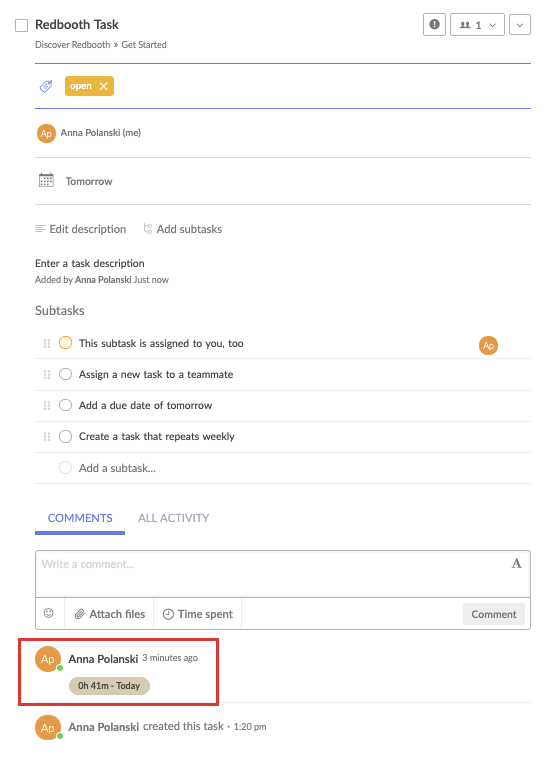Viewport: 548px width, 758px height.
Task: Click the Attach files paperclip button
Action: click(x=110, y=614)
